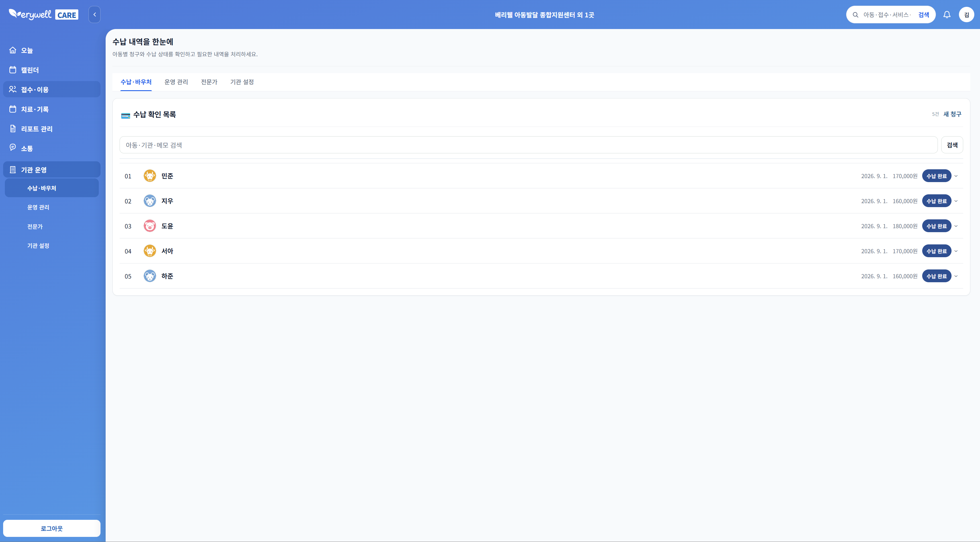The width and height of the screenshot is (980, 542).
Task: Collapse the 기관 운영 sidebar section
Action: [52, 170]
